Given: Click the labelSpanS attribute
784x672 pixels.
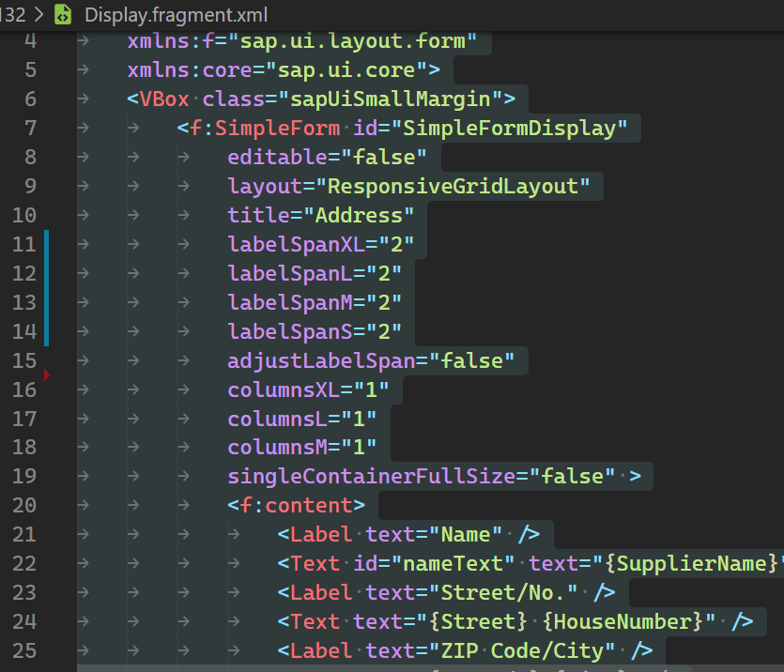Looking at the screenshot, I should (290, 331).
